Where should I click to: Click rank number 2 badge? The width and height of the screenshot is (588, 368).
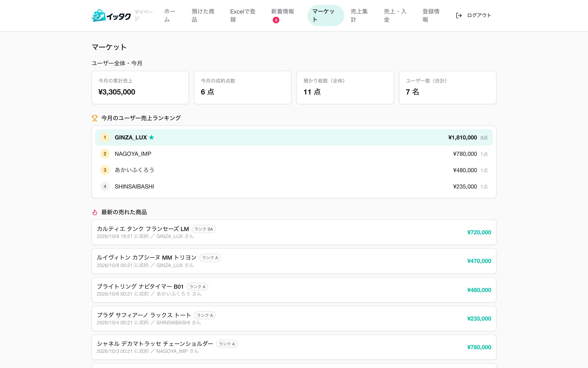(x=105, y=154)
